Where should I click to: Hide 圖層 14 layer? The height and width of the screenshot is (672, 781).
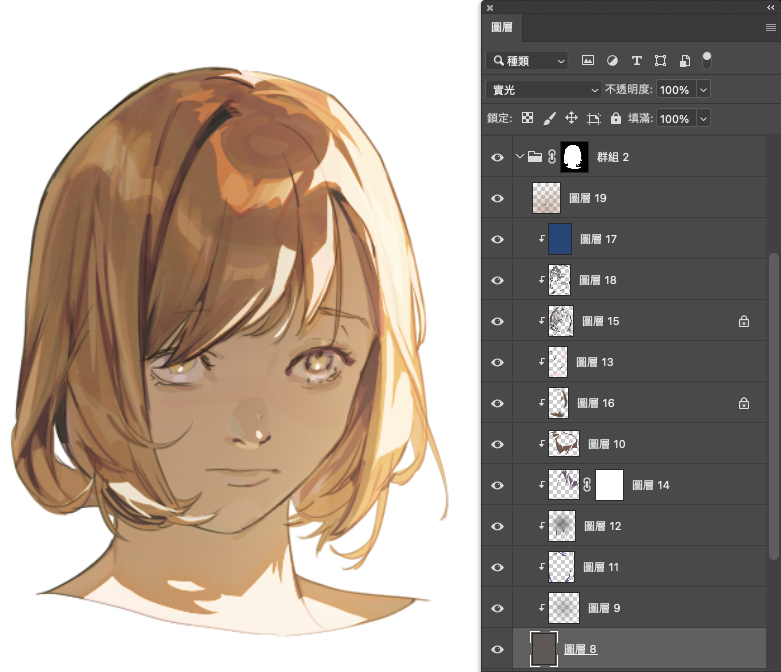pos(497,485)
